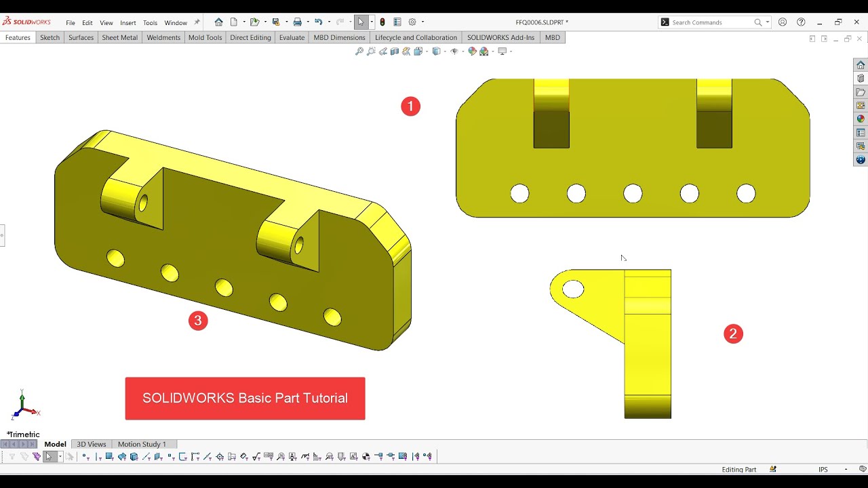The height and width of the screenshot is (488, 868).
Task: Switch to the MBD Dimensions tab
Action: 340,37
